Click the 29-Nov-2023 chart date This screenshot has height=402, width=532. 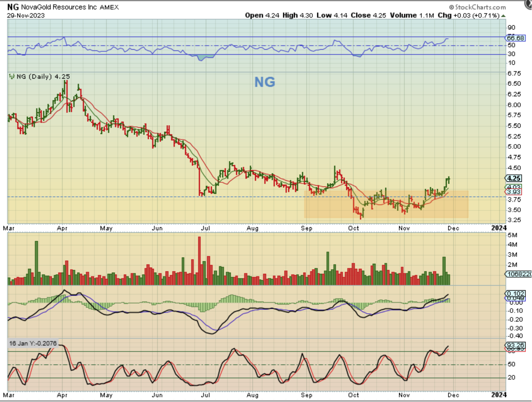tap(26, 16)
